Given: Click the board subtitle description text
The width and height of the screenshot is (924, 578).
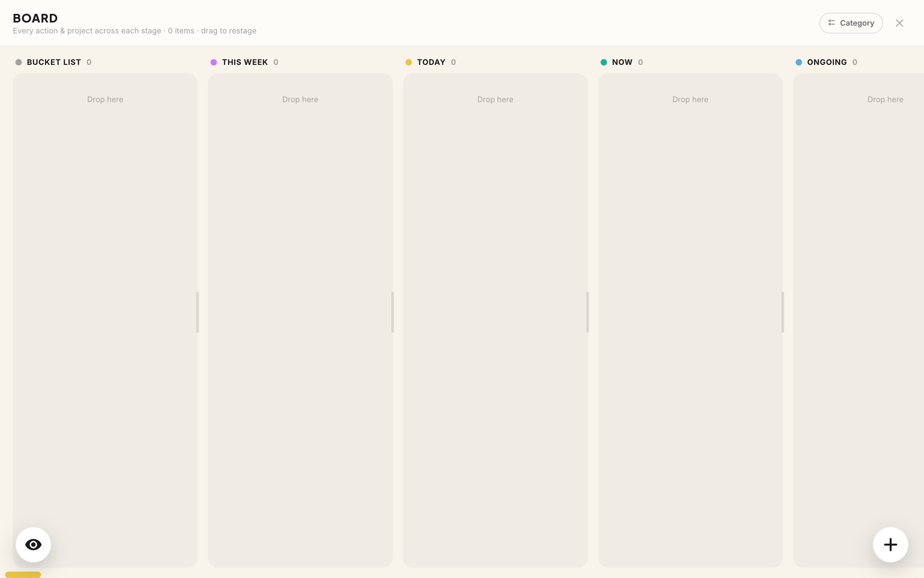Looking at the screenshot, I should [134, 31].
